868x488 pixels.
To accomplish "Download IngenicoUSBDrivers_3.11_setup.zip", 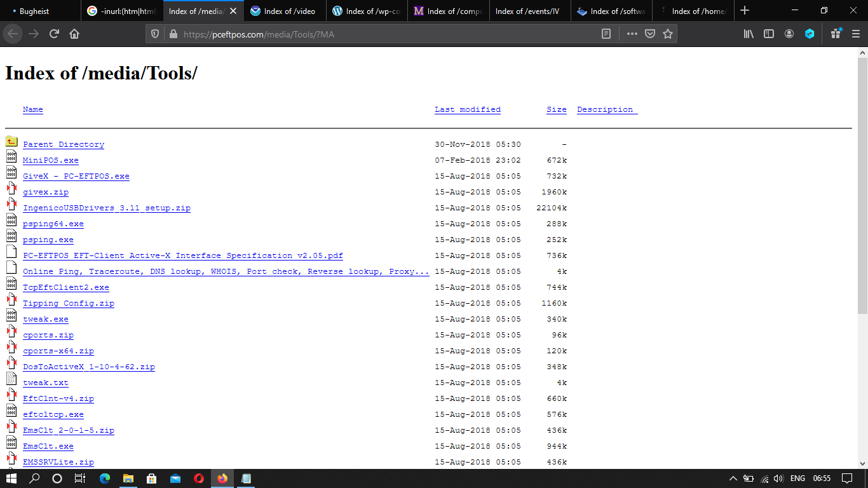I will pos(107,208).
